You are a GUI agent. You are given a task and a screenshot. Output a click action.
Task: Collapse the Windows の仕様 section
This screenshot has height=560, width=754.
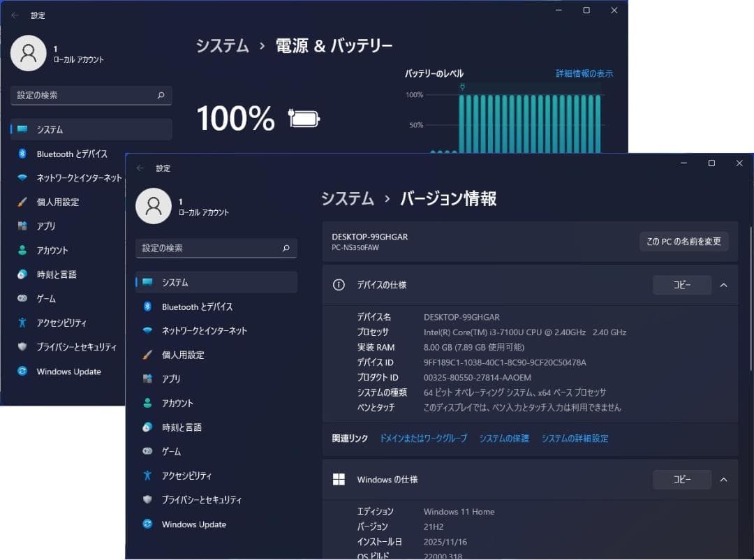723,480
